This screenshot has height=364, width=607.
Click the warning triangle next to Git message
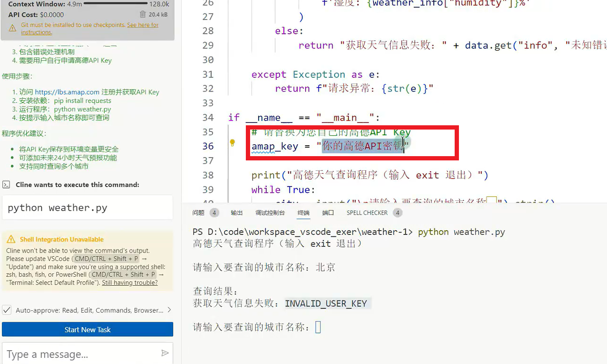click(12, 28)
